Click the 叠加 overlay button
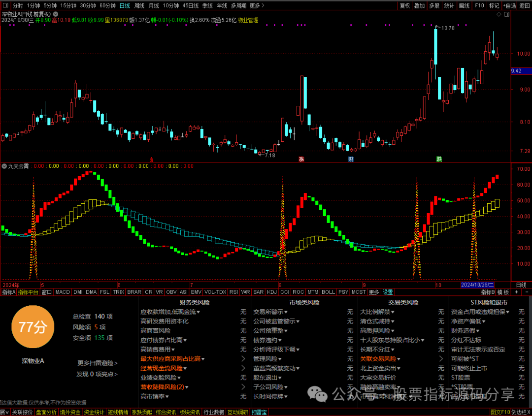The image size is (532, 416). click(x=420, y=5)
